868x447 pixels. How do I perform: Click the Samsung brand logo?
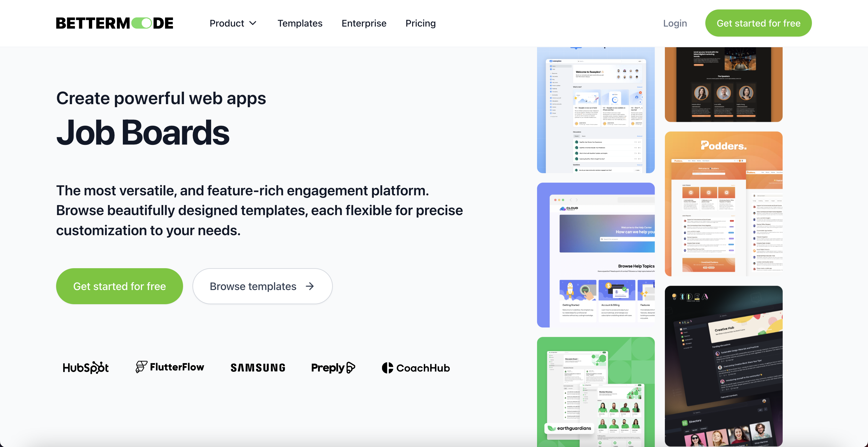258,368
